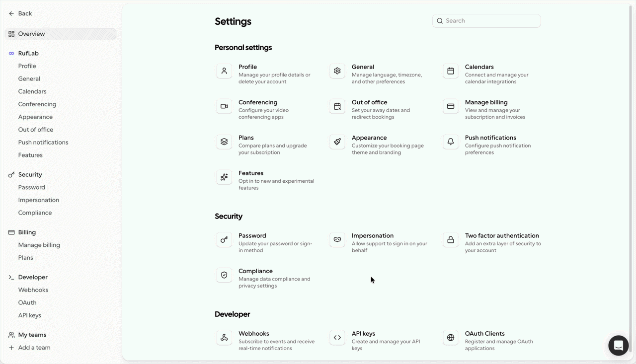Open OAuth in the sidebar

[x=27, y=303]
